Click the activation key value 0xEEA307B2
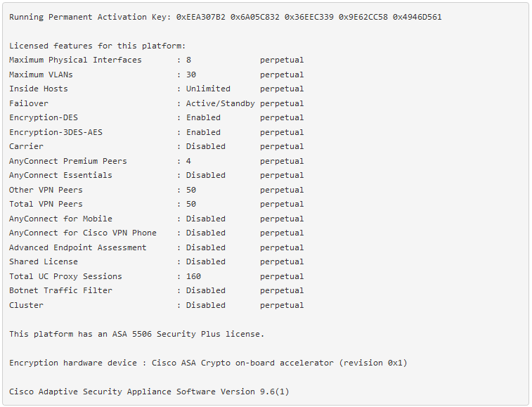Image resolution: width=532 pixels, height=407 pixels. (200, 17)
